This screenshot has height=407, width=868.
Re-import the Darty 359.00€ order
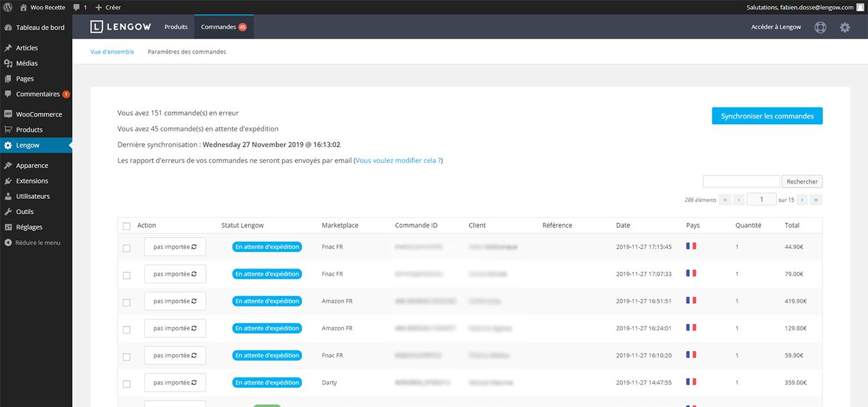click(175, 382)
